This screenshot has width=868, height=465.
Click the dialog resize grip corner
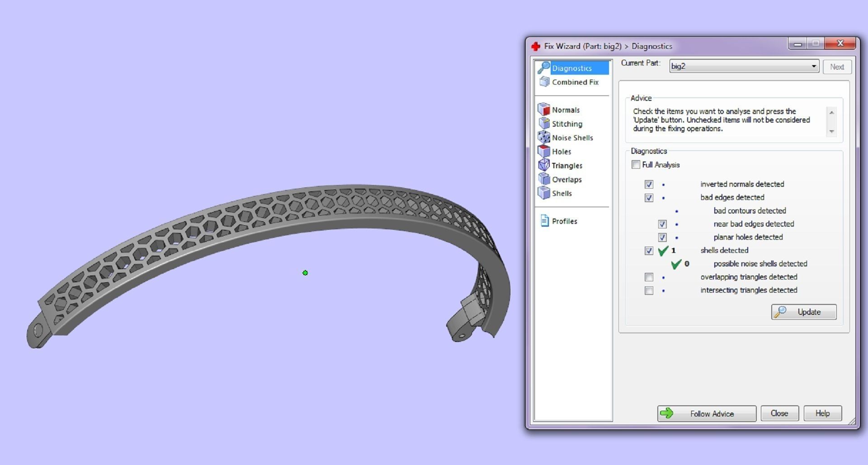(852, 421)
